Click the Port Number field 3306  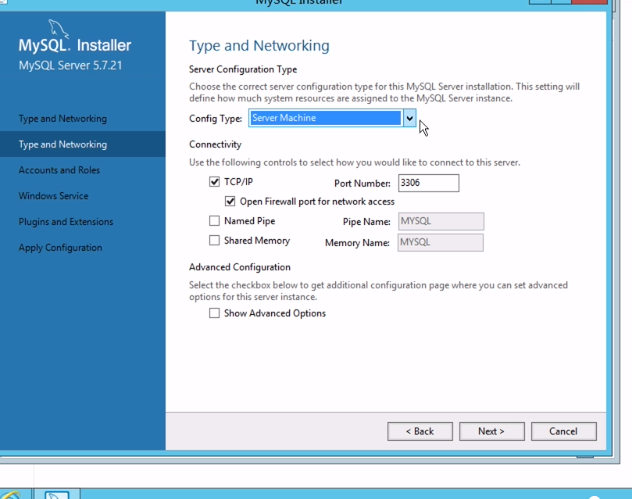(428, 183)
